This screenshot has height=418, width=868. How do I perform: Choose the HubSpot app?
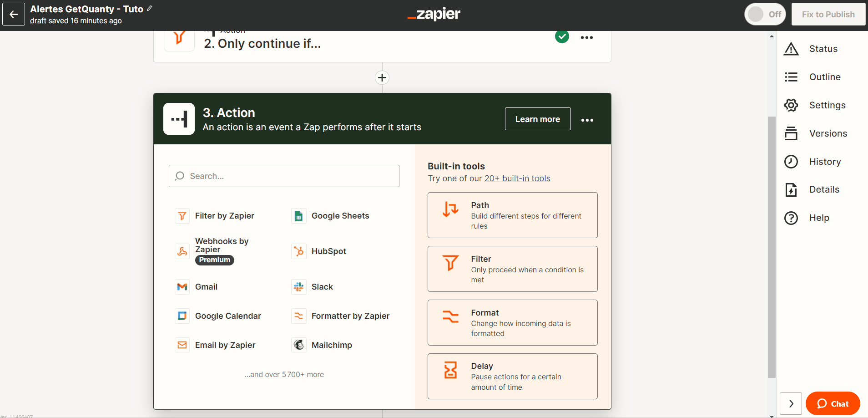(319, 251)
